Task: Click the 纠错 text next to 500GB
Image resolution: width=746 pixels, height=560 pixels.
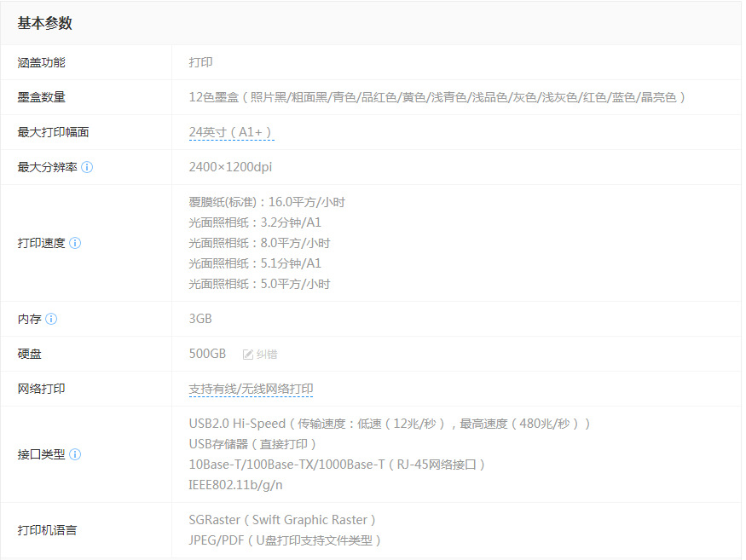Action: pyautogui.click(x=267, y=355)
